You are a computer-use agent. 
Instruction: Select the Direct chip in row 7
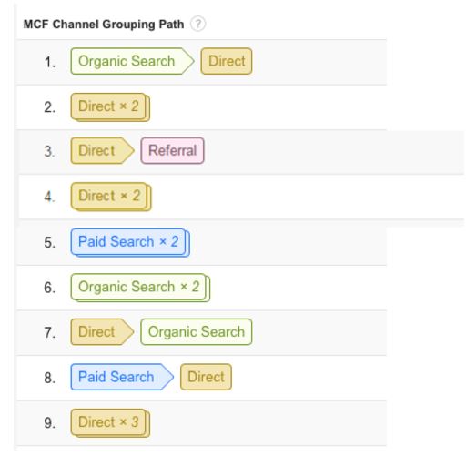102,332
